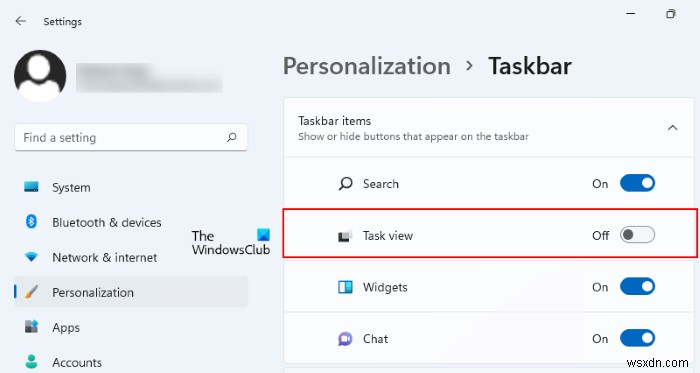Open the System settings category
Image resolution: width=700 pixels, height=373 pixels.
coord(131,187)
